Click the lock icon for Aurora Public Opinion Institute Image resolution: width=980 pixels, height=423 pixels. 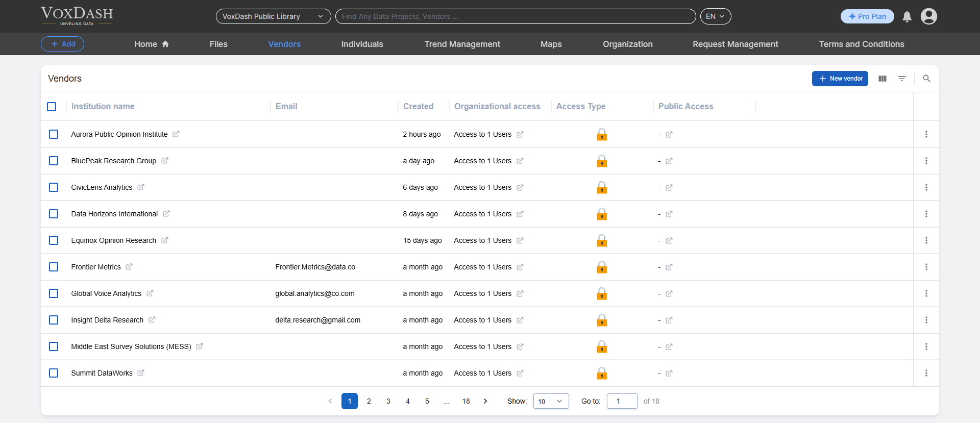[x=602, y=135]
